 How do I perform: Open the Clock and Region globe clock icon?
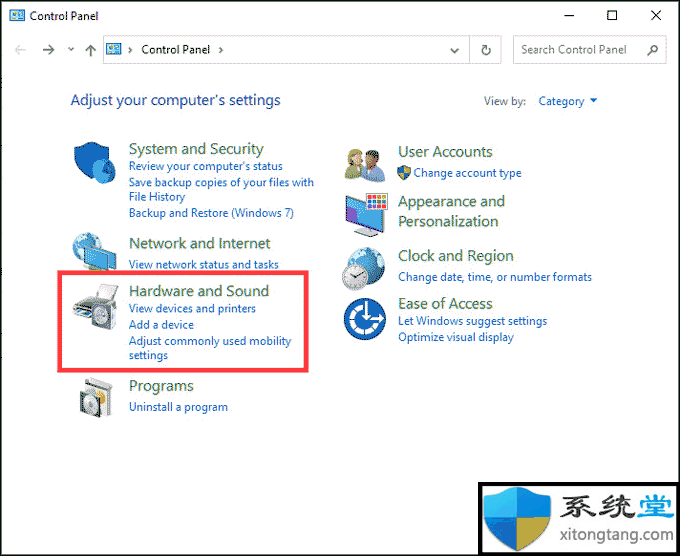[x=364, y=268]
